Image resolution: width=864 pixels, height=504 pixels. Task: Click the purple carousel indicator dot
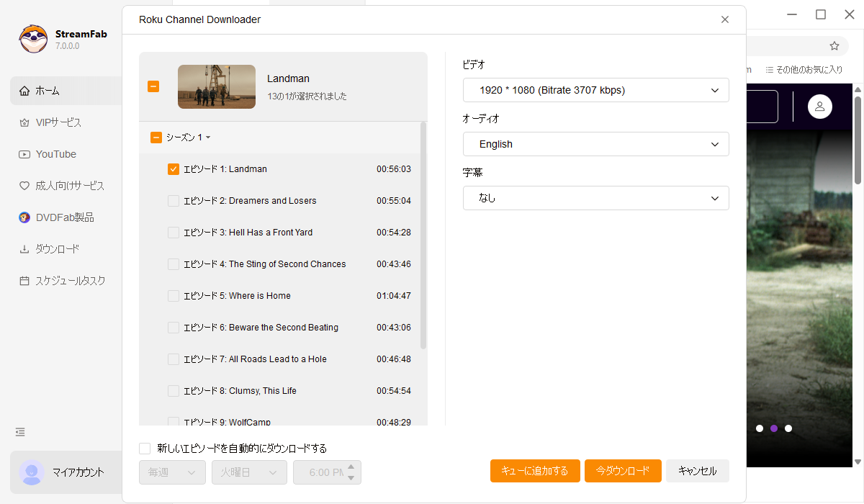click(x=774, y=428)
